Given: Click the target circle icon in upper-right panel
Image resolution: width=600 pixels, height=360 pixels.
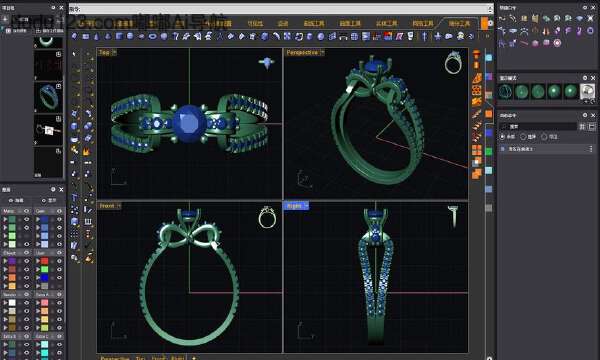Looking at the screenshot, I should pyautogui.click(x=557, y=43).
